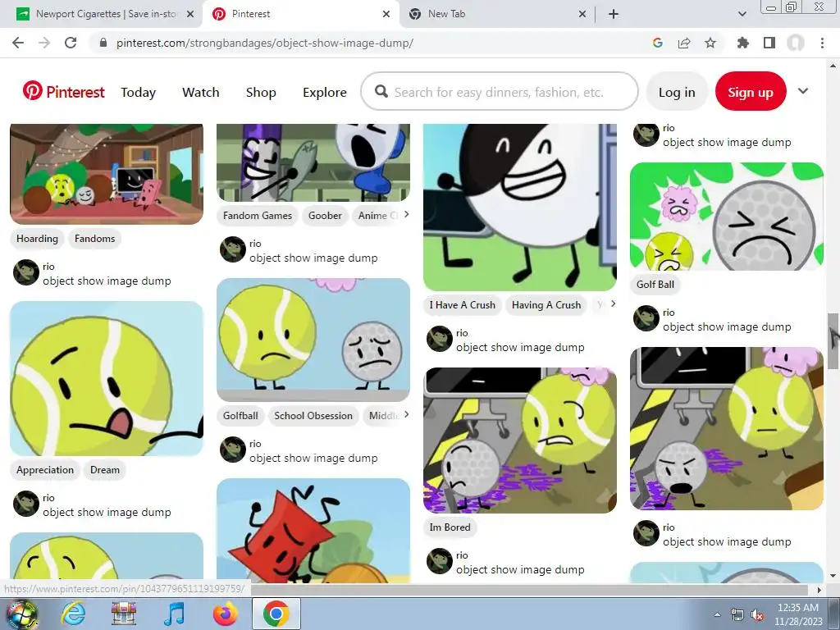Open the pin of the red character waving its arms

313,531
